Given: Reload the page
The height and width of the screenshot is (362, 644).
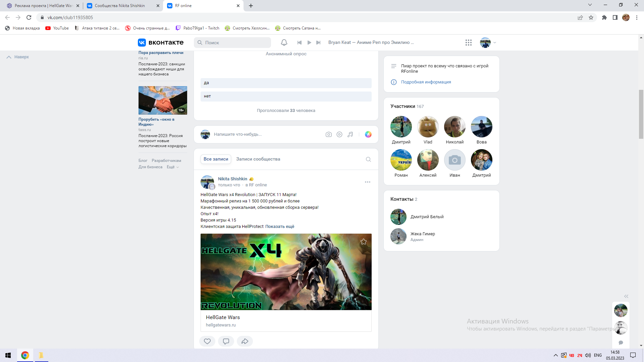Looking at the screenshot, I should pyautogui.click(x=29, y=17).
